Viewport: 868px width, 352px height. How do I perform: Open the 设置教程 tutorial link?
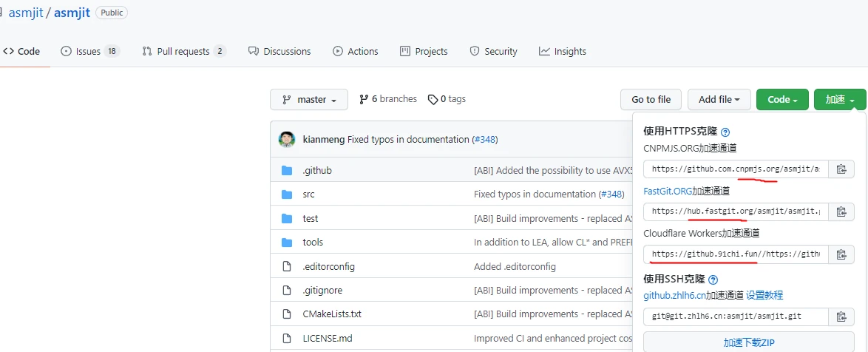[764, 295]
